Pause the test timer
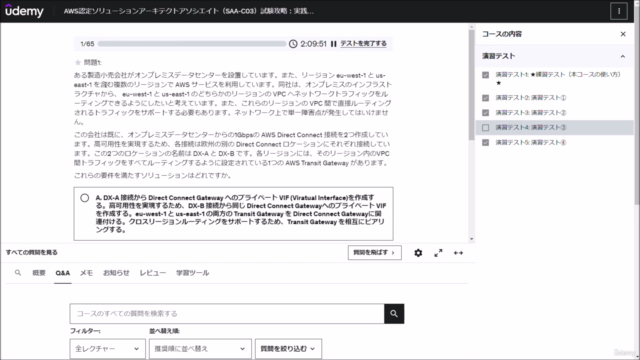Viewport: 640px width, 360px height. pos(333,44)
